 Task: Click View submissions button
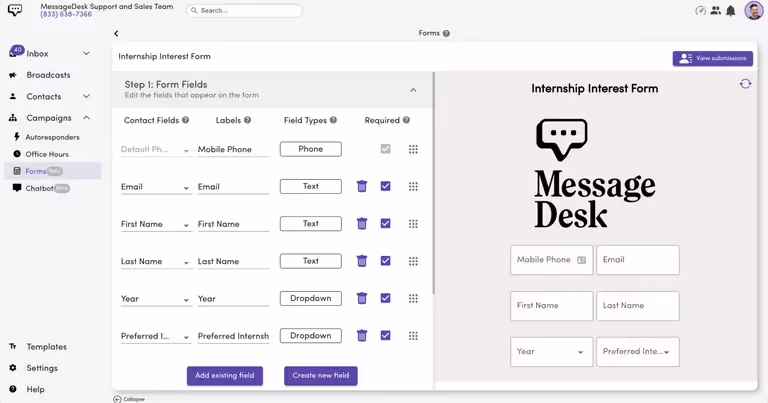pos(713,58)
